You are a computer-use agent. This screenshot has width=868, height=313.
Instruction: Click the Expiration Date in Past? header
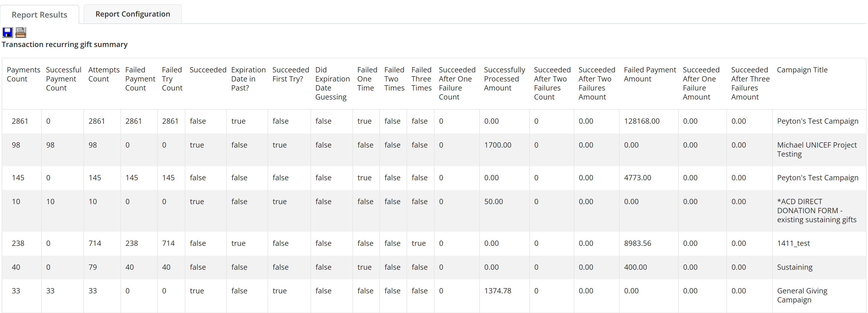(x=248, y=79)
